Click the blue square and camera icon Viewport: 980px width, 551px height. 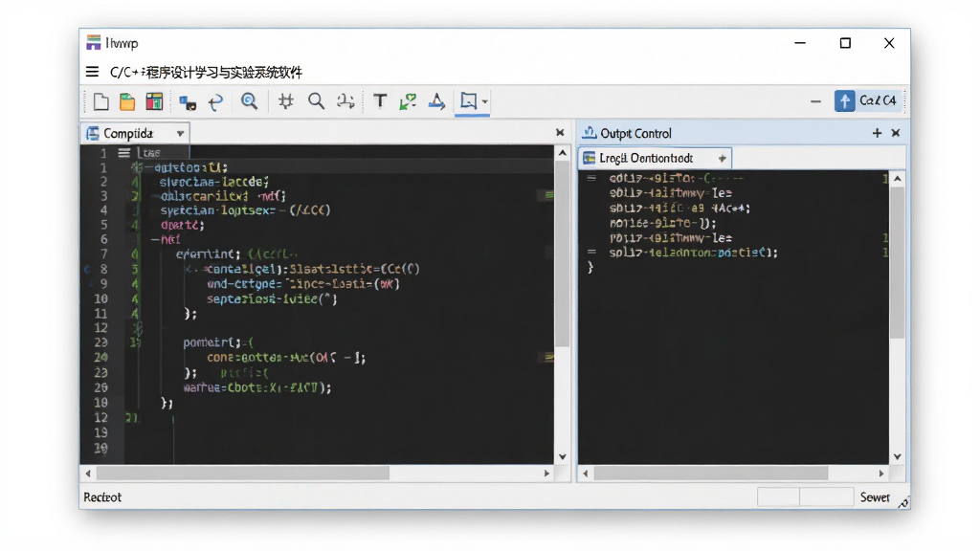coord(188,102)
